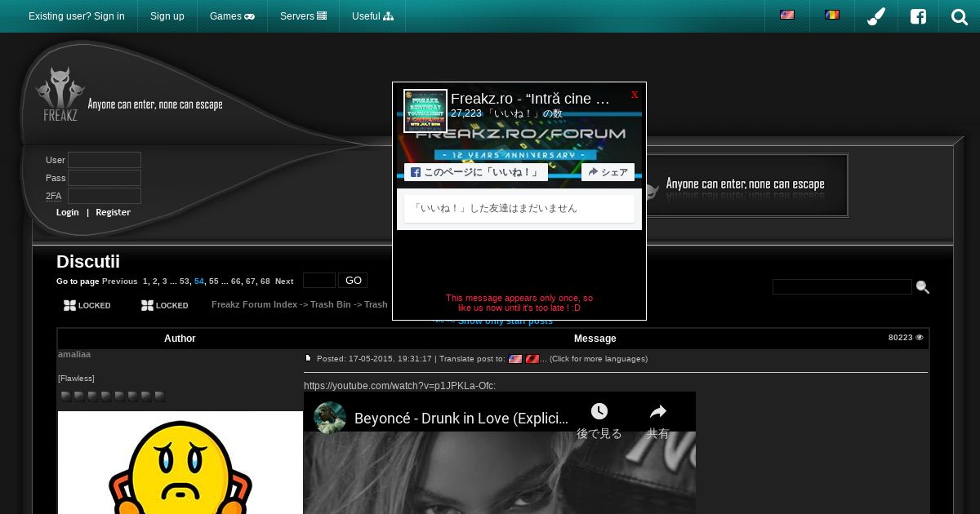Switch site language to Romanian flag
This screenshot has height=514, width=980.
[x=832, y=16]
